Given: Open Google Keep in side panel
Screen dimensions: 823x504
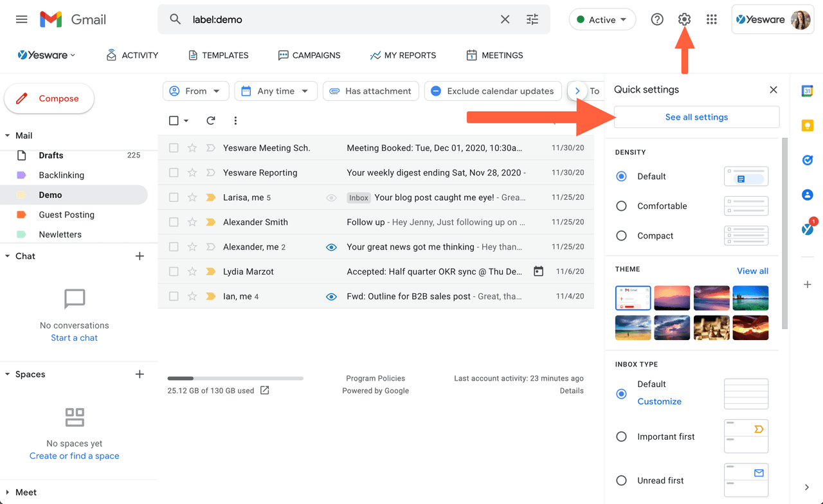Looking at the screenshot, I should point(808,125).
